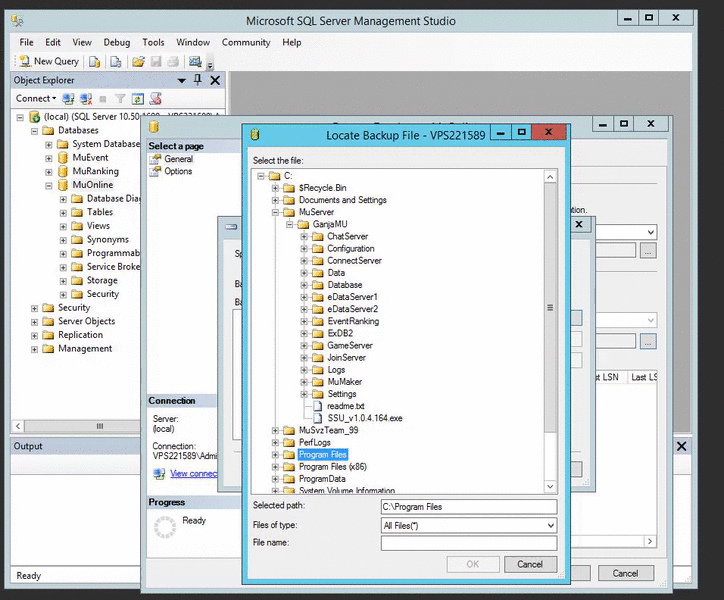Click the File name input field
The image size is (724, 600).
[x=469, y=543]
